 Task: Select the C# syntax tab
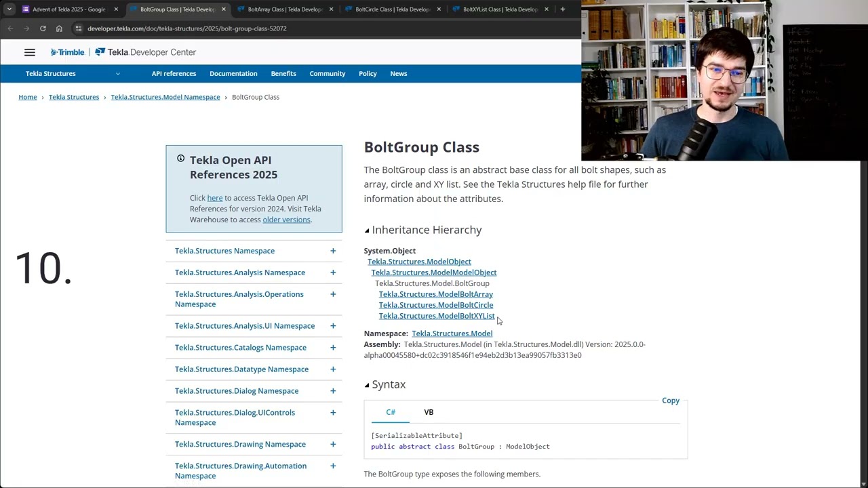[391, 412]
